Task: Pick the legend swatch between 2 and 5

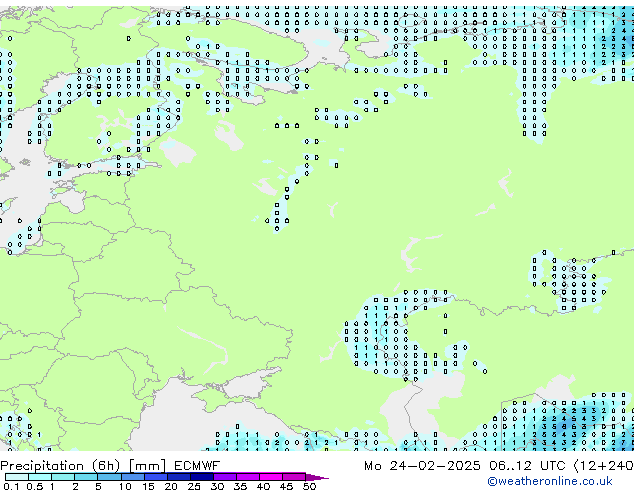Action: coord(86,477)
